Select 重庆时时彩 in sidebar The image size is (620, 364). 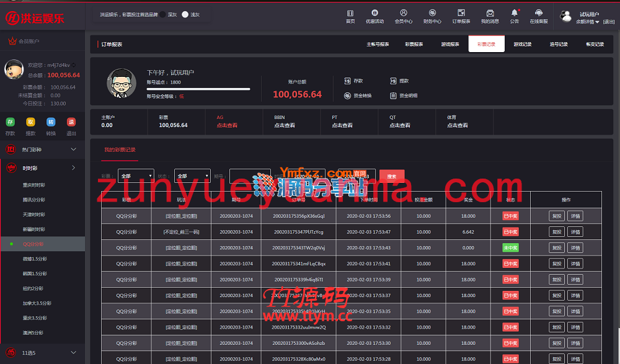point(34,185)
